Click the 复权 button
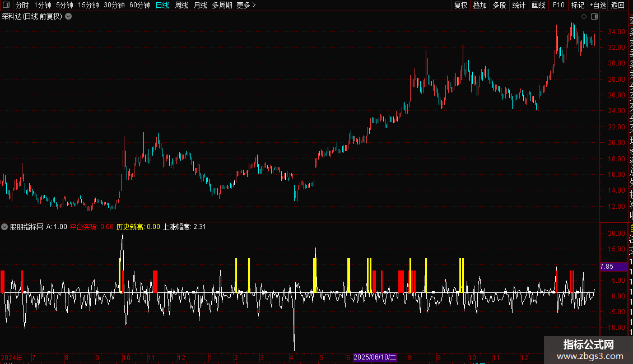Screen dimensions: 633x364 [460, 5]
